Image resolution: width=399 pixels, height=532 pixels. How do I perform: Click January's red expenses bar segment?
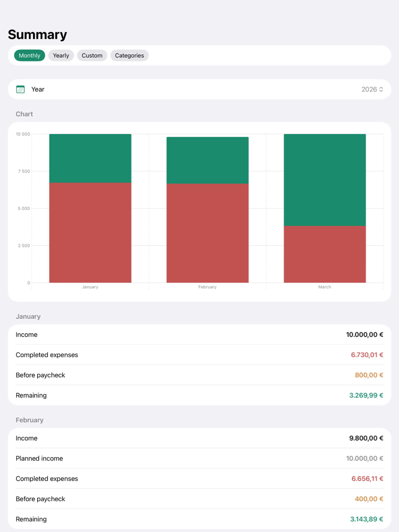tap(90, 233)
